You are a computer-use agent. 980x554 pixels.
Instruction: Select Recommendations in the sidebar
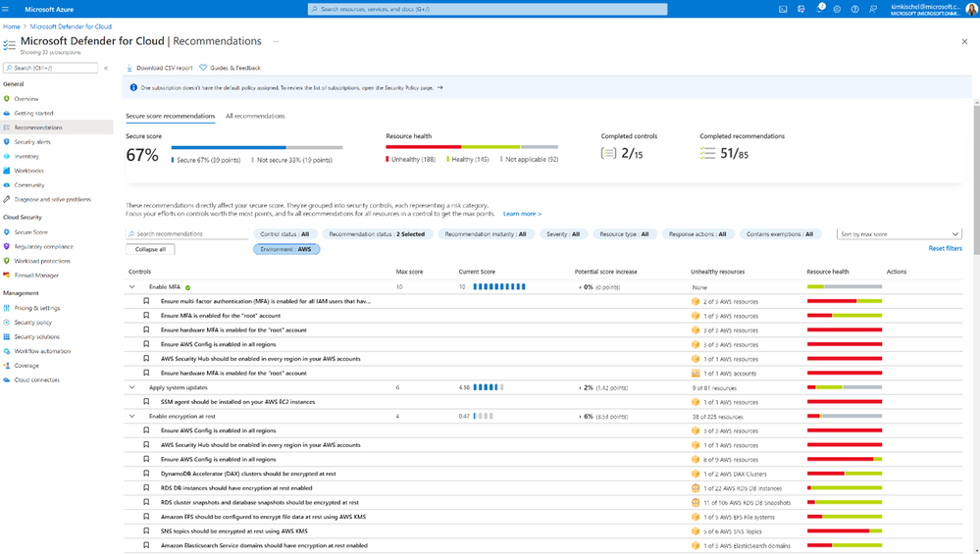(38, 127)
